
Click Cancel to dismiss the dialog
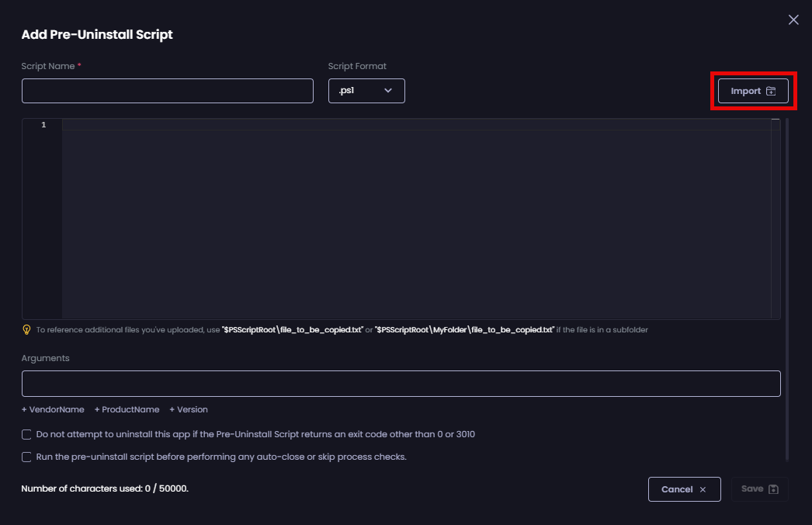click(x=684, y=489)
